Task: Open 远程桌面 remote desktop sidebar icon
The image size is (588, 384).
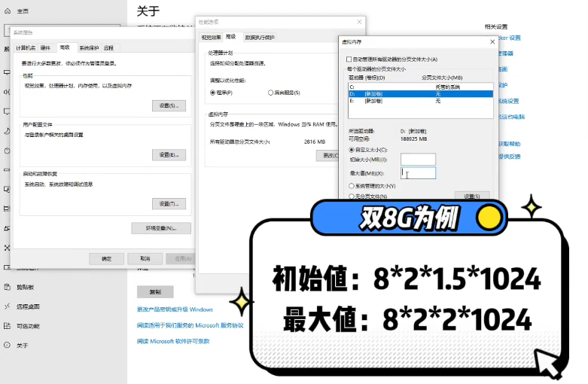Action: pos(7,306)
